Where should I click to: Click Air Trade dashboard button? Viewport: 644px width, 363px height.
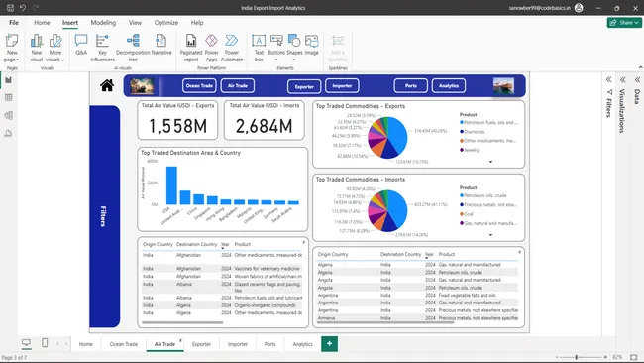pyautogui.click(x=238, y=86)
